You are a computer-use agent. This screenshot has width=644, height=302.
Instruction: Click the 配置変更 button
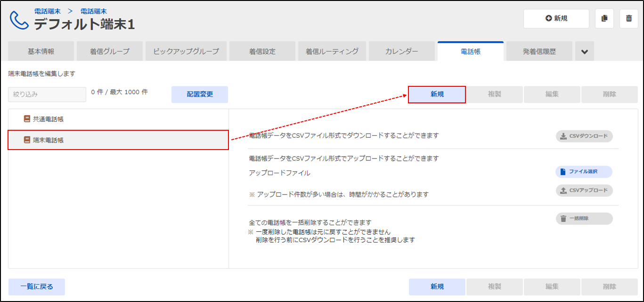pyautogui.click(x=200, y=94)
